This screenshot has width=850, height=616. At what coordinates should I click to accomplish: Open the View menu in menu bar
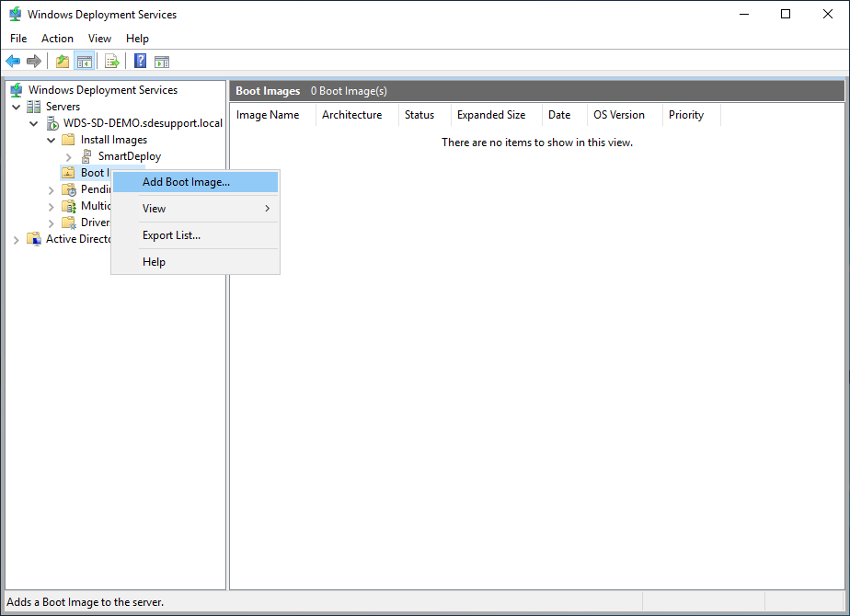click(99, 39)
